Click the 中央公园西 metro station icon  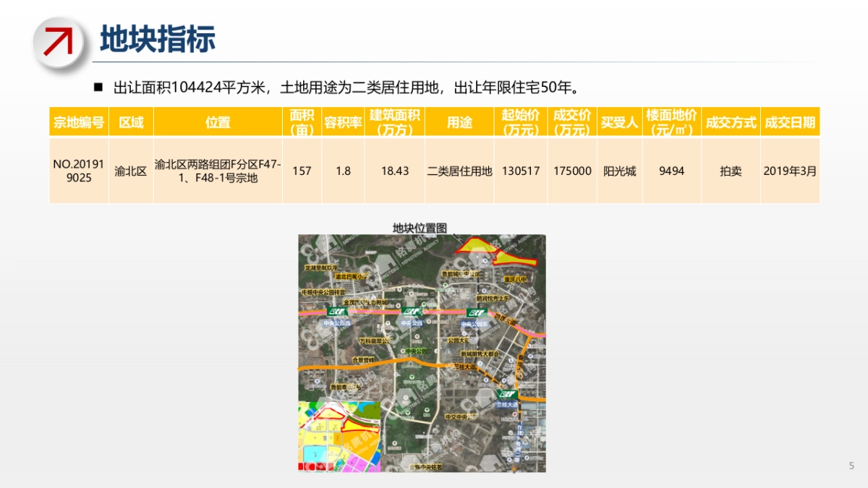click(336, 312)
